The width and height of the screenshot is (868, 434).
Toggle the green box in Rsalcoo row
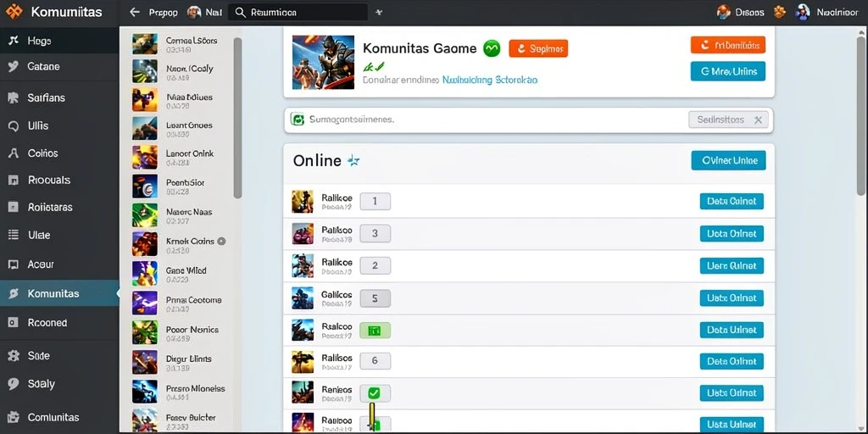tap(375, 331)
